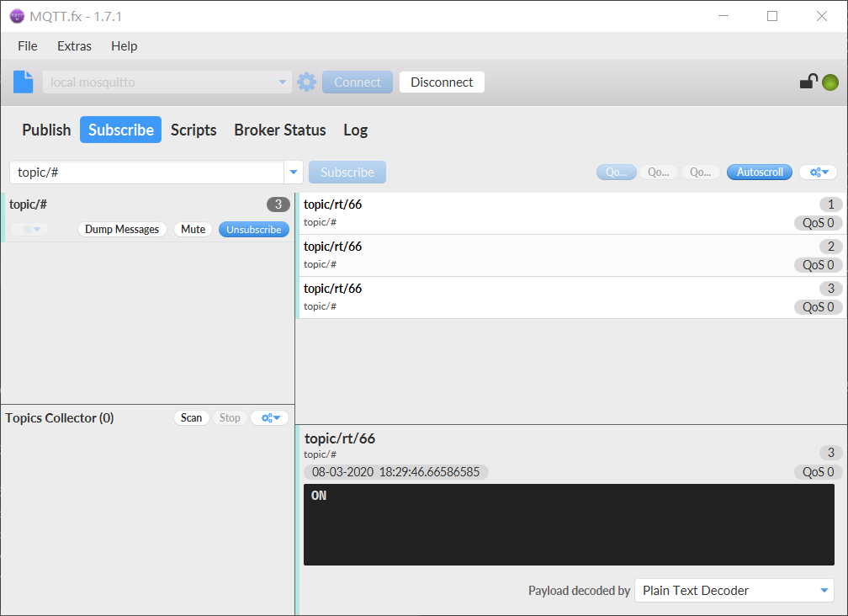The width and height of the screenshot is (848, 616).
Task: Select the third QoS level button
Action: [x=700, y=172]
